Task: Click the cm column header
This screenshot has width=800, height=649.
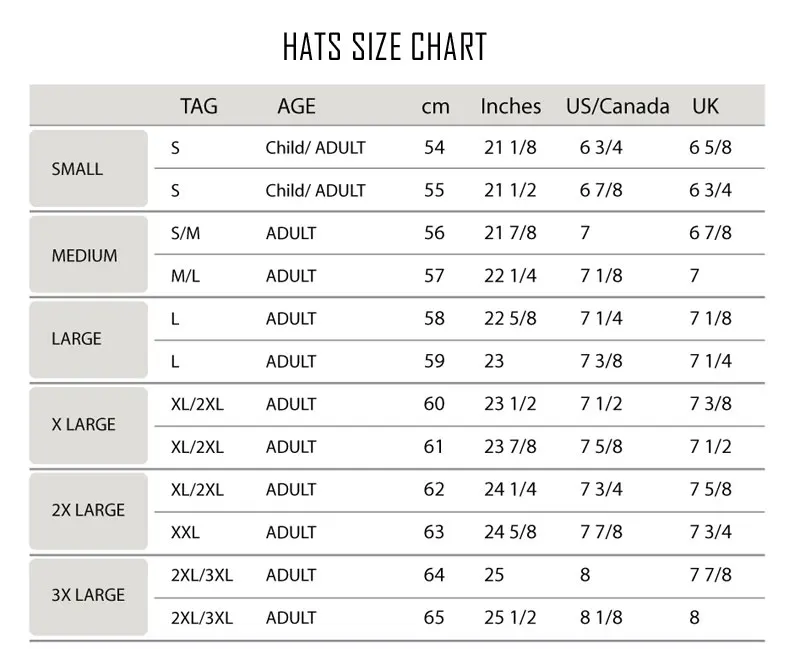Action: (x=436, y=106)
